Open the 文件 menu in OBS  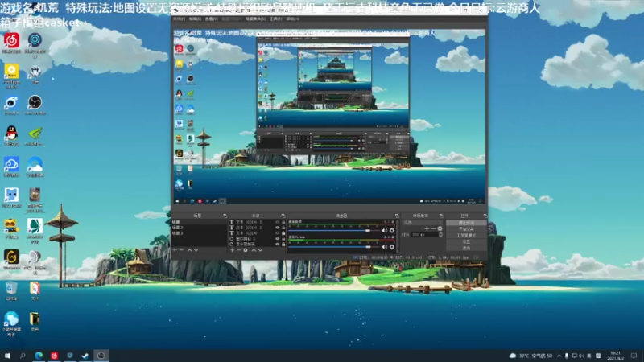pyautogui.click(x=179, y=19)
